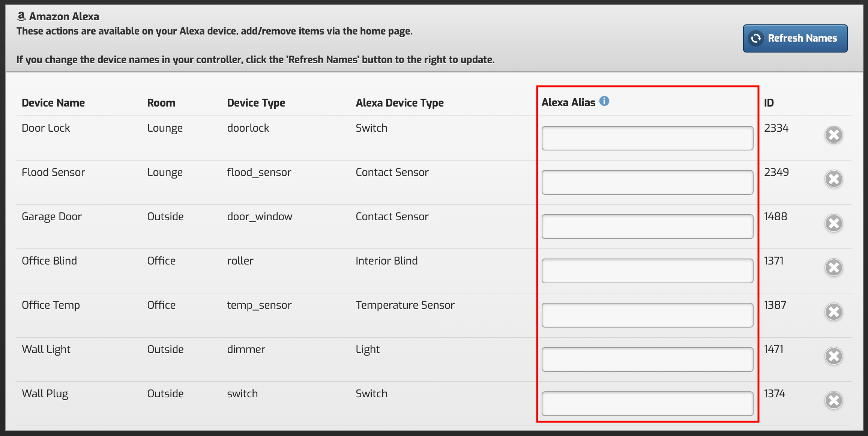Viewport: 868px width, 436px height.
Task: Delete the Office Temp entry
Action: [x=833, y=312]
